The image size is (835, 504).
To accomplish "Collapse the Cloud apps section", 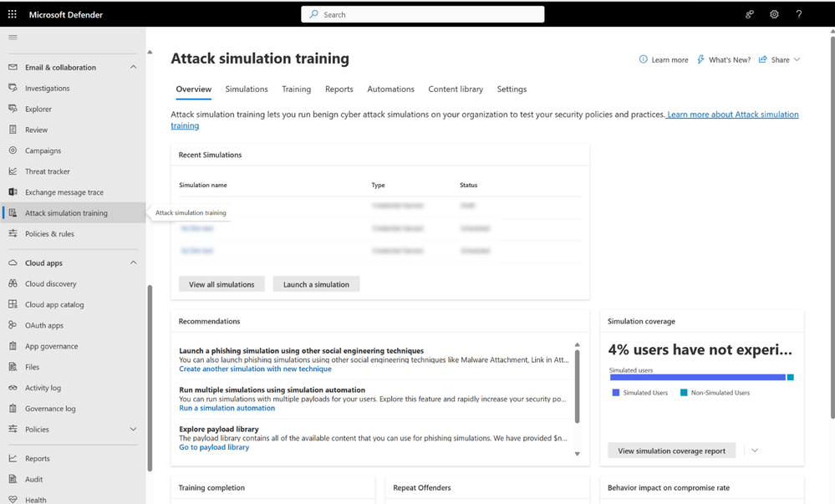I will 133,262.
